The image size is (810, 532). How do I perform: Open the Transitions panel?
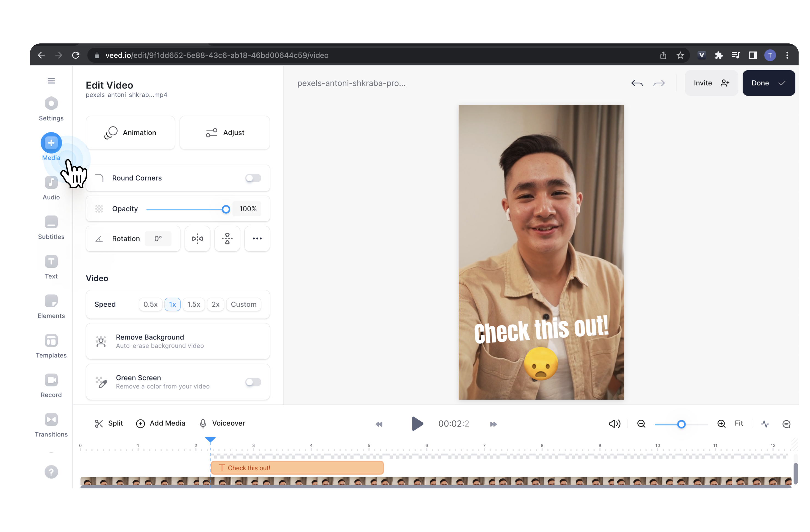51,425
